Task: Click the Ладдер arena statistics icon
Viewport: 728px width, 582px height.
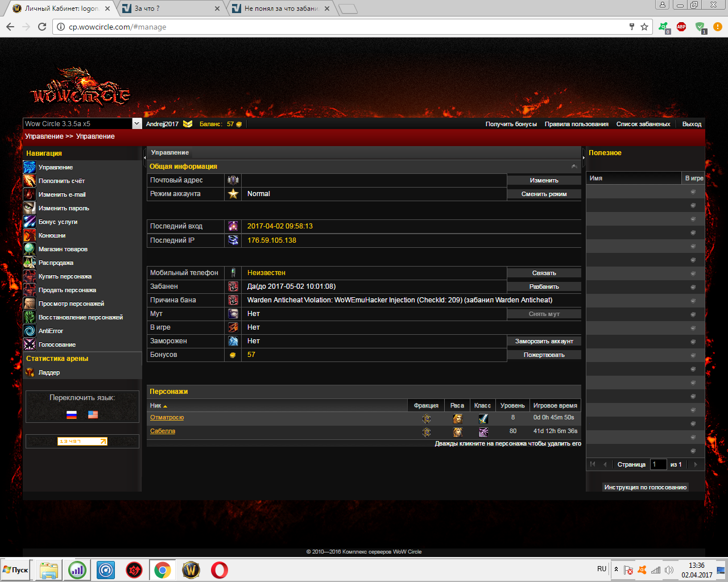Action: pyautogui.click(x=30, y=372)
